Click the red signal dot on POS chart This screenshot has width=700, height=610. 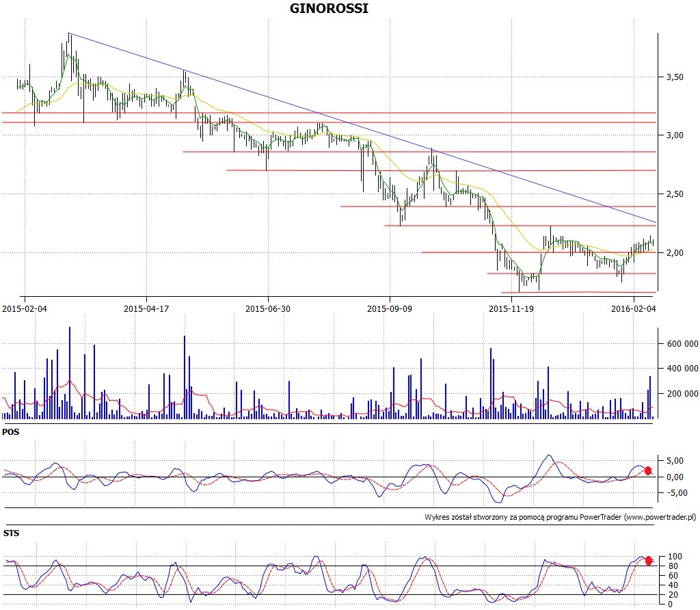(x=648, y=470)
